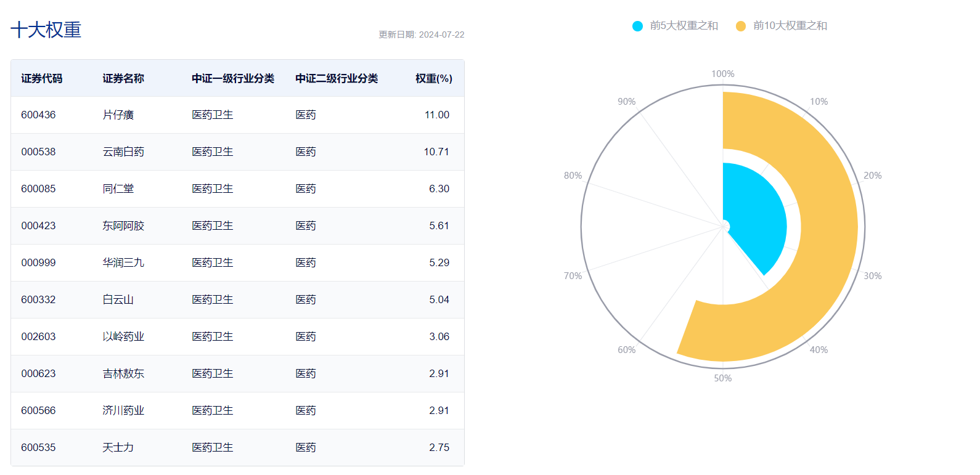Select stock name 片仔癀
Image resolution: width=980 pixels, height=475 pixels.
(x=118, y=115)
